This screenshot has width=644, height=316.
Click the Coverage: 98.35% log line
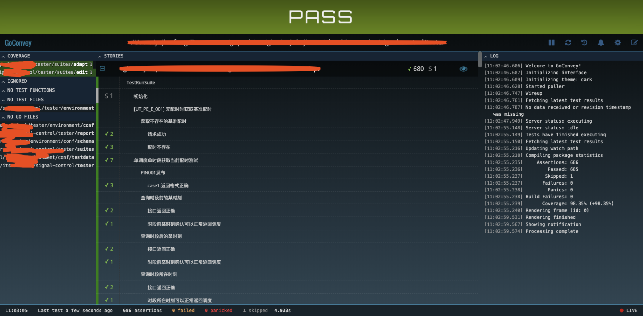pyautogui.click(x=549, y=204)
